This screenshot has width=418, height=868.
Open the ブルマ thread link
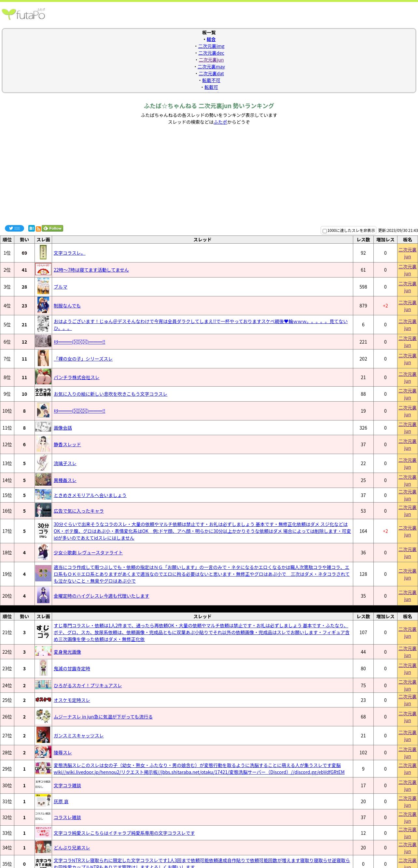coord(61,287)
